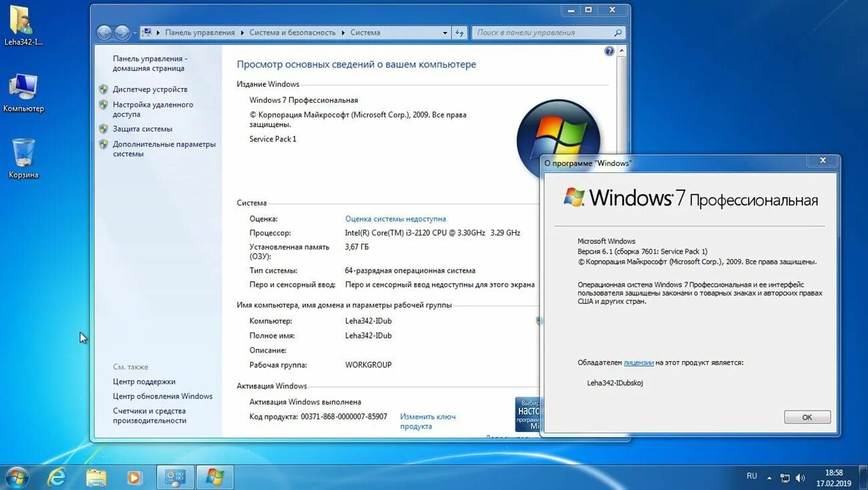Select the 3,67 ГБ memory value
Viewport: 868px width, 490px height.
pos(357,247)
